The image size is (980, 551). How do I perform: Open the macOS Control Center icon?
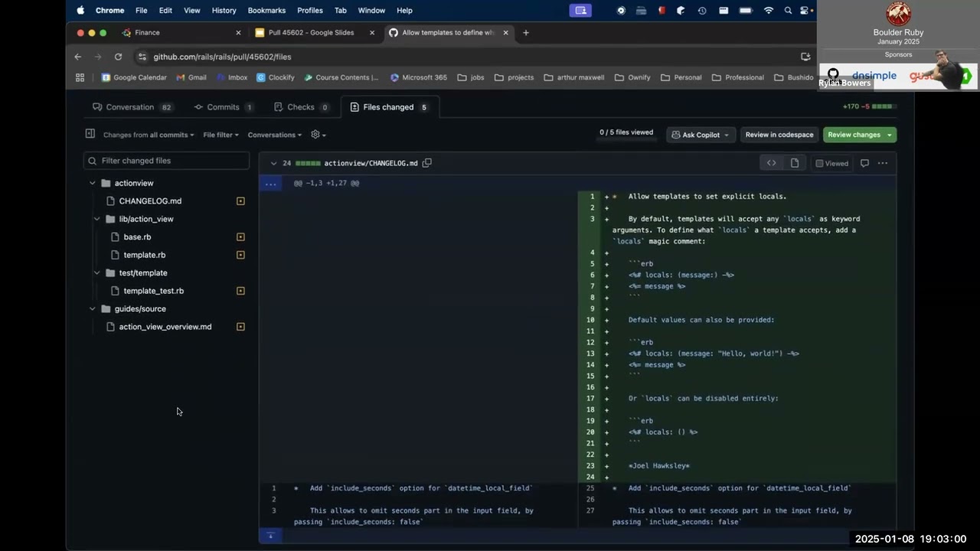[805, 11]
